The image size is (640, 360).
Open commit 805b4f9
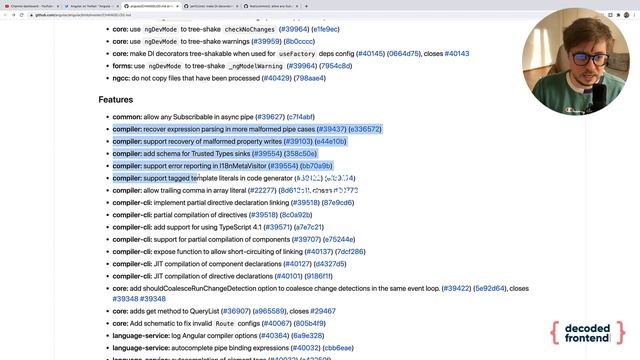point(309,323)
